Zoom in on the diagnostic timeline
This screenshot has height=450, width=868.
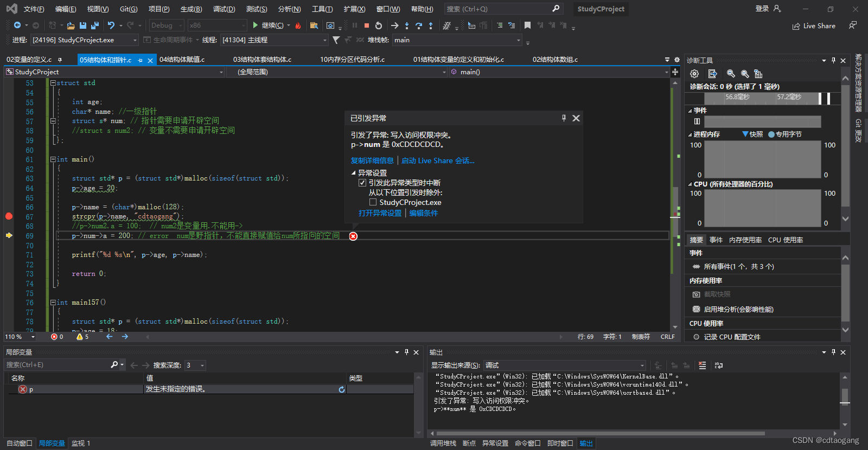coord(731,74)
